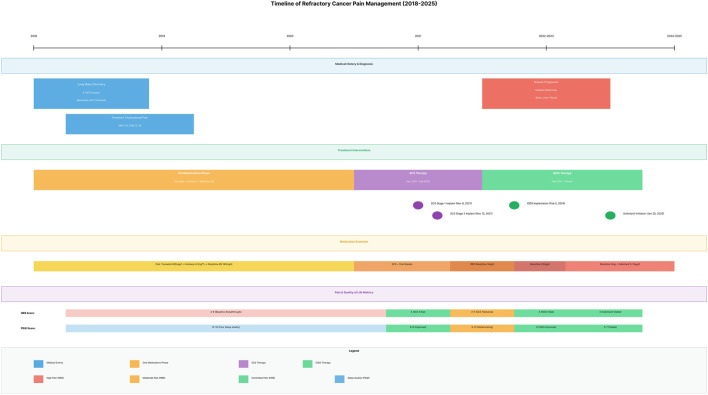708x395 pixels.
Task: Click the purple SCS Stage 1 Implant marker
Action: coord(418,205)
